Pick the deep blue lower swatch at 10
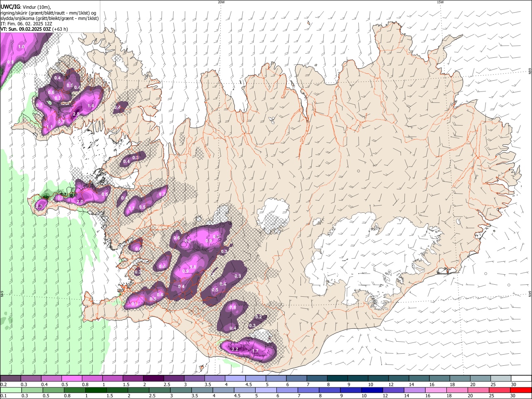This screenshot has width=532, height=399. (372, 390)
